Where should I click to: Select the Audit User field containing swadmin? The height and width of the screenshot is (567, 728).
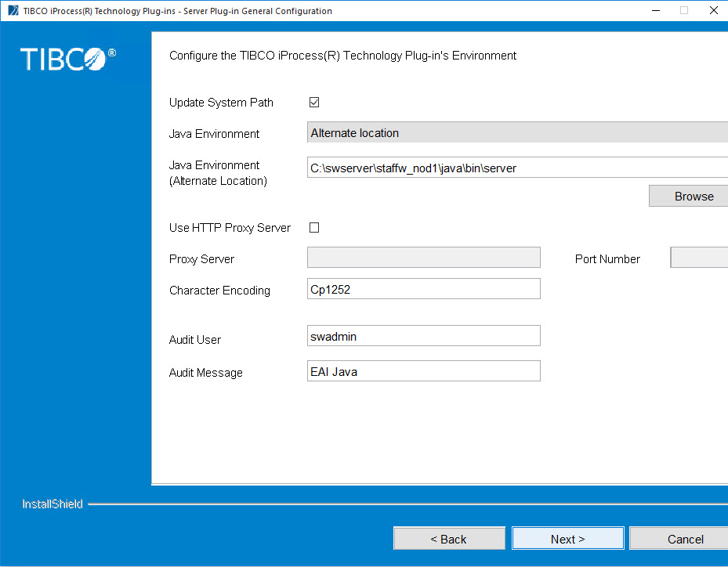point(424,336)
